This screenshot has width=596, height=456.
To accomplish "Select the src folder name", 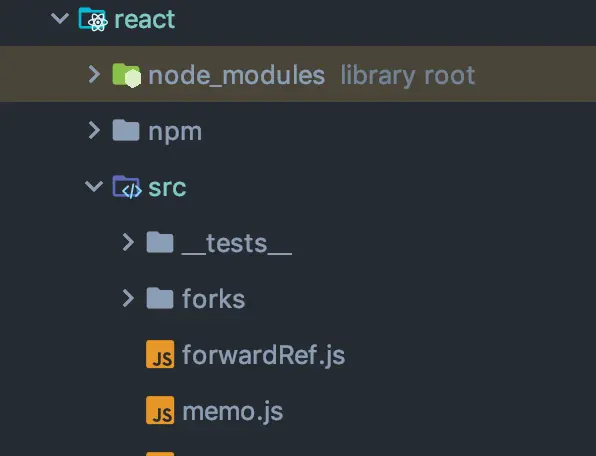I will tap(167, 187).
